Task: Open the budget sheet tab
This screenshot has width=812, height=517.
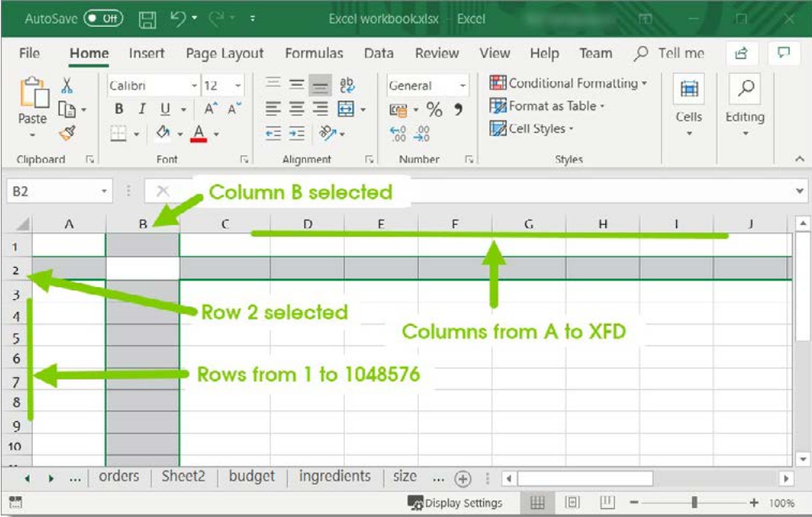Action: point(252,477)
